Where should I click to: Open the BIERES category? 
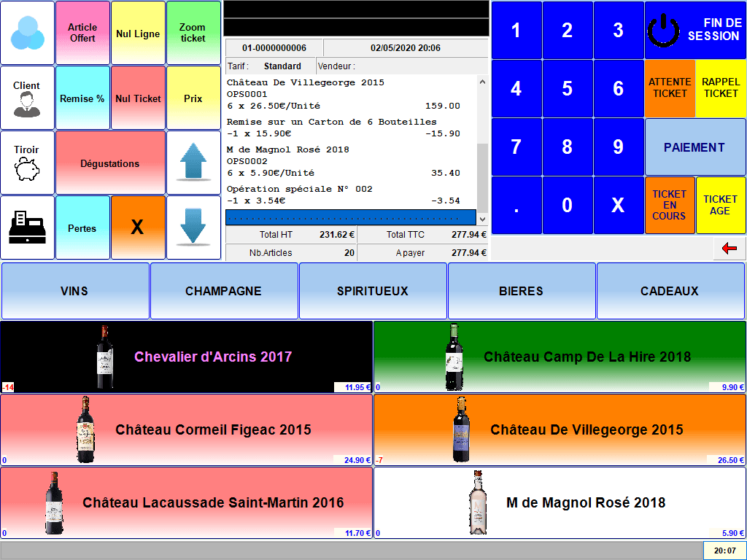coord(522,291)
